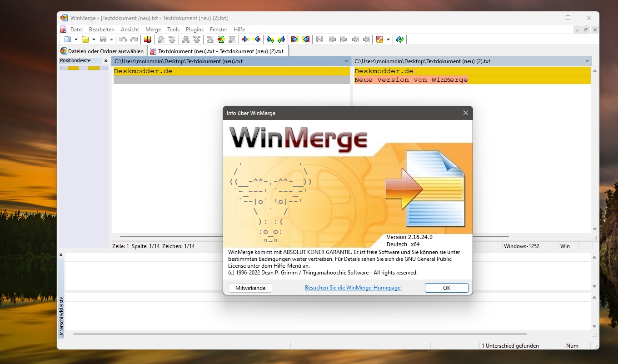The image size is (618, 364).
Task: Click the Open folder toolbar icon
Action: [x=85, y=40]
